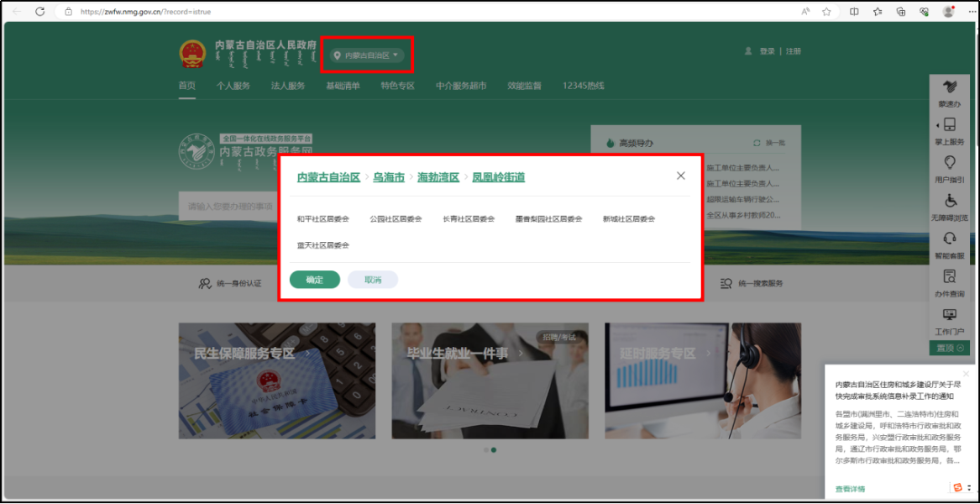Open the 用户指引 user guide icon
Viewport: 980px width, 504px height.
950,170
